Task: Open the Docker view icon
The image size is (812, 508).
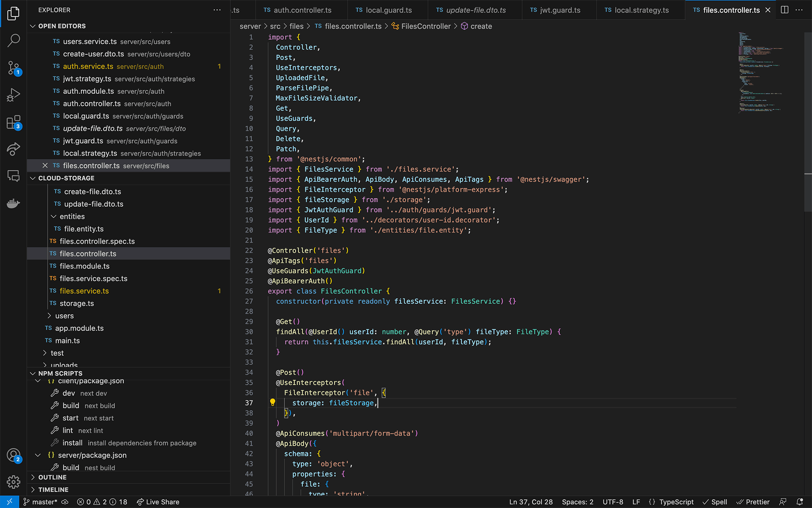Action: click(x=14, y=203)
